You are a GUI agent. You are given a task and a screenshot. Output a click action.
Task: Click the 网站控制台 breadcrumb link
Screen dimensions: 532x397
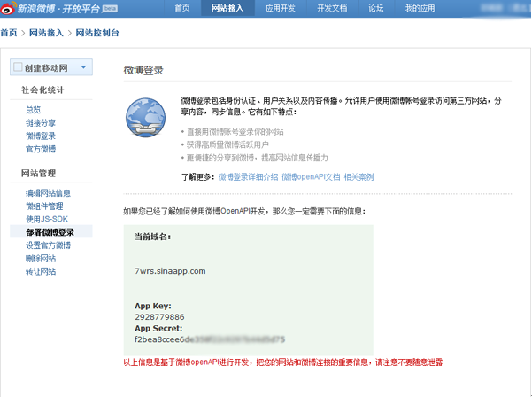pyautogui.click(x=97, y=33)
